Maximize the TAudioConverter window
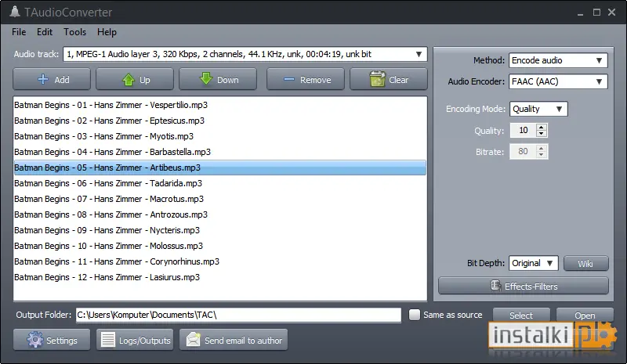This screenshot has height=364, width=627. pyautogui.click(x=596, y=13)
